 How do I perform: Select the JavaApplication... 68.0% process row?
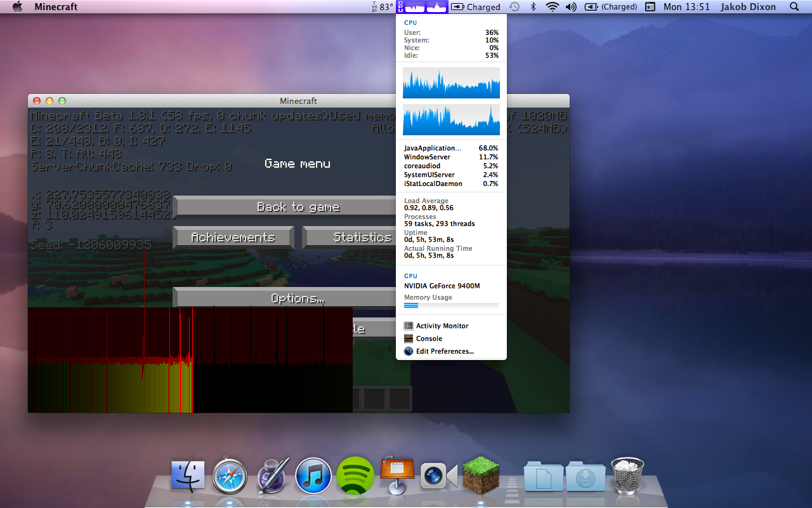451,148
